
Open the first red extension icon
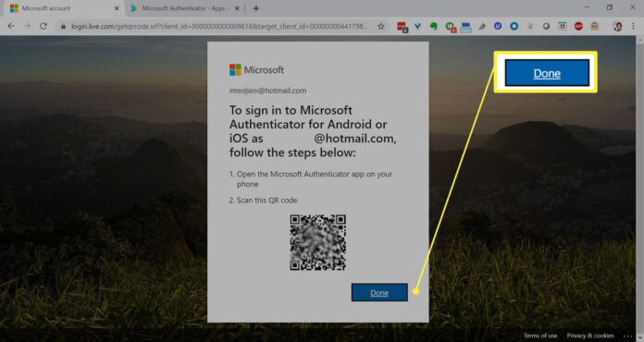pos(402,27)
